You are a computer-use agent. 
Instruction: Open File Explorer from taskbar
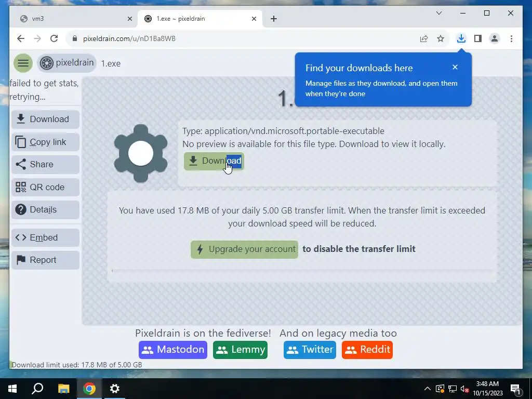coord(63,389)
